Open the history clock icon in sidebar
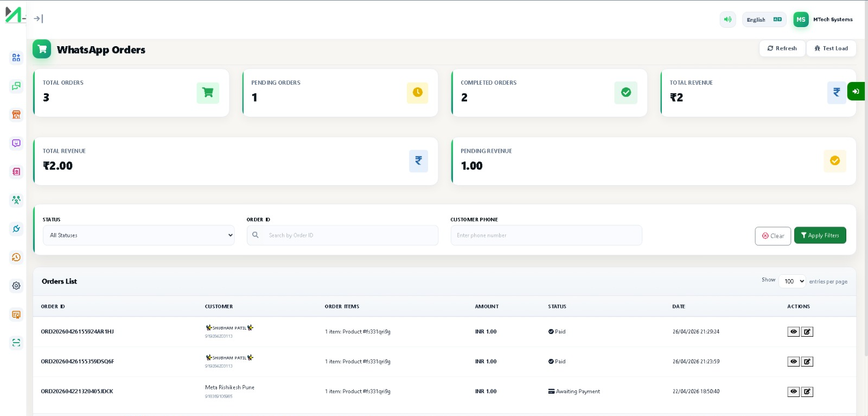The image size is (868, 416). [16, 257]
